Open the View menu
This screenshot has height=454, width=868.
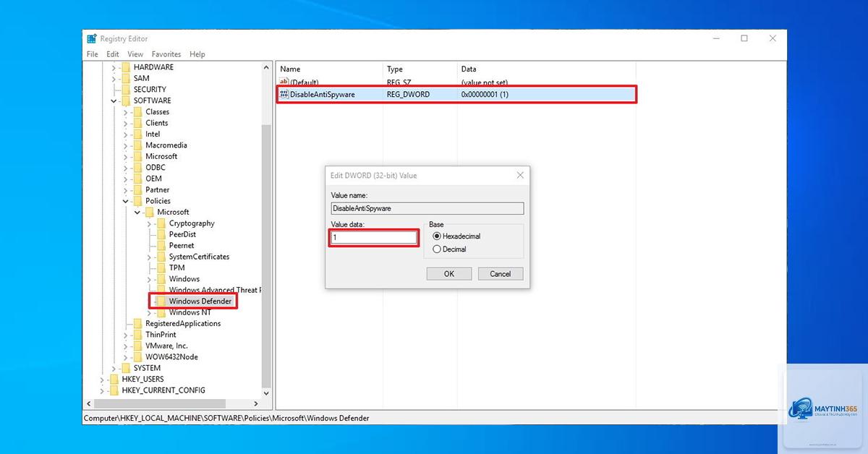(135, 54)
